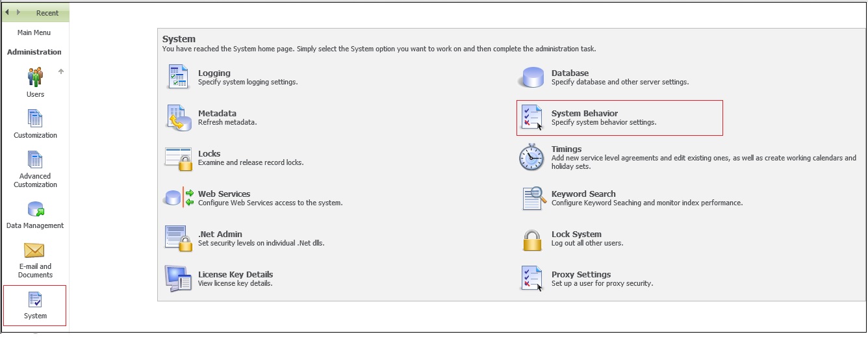Click 'Specify system behavior settings.' text
The width and height of the screenshot is (868, 343).
pos(604,122)
